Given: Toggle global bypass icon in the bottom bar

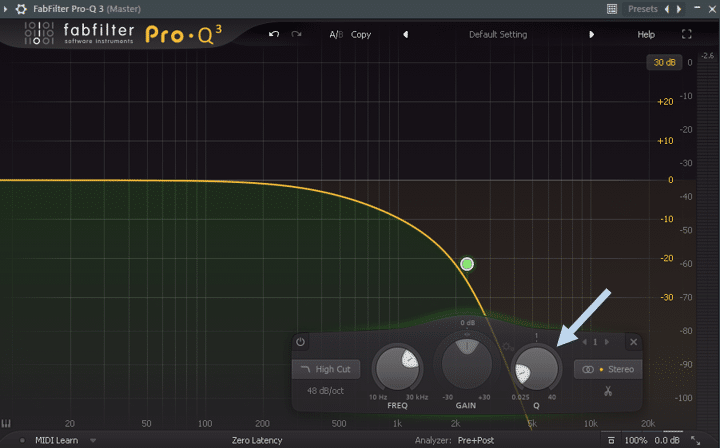Looking at the screenshot, I should pyautogui.click(x=611, y=441).
